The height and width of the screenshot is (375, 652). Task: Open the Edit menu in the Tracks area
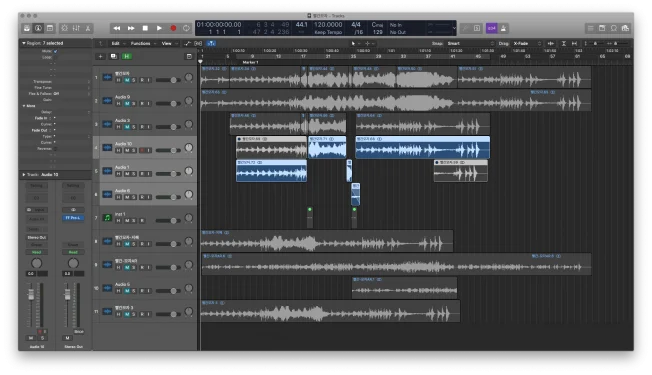coord(118,43)
